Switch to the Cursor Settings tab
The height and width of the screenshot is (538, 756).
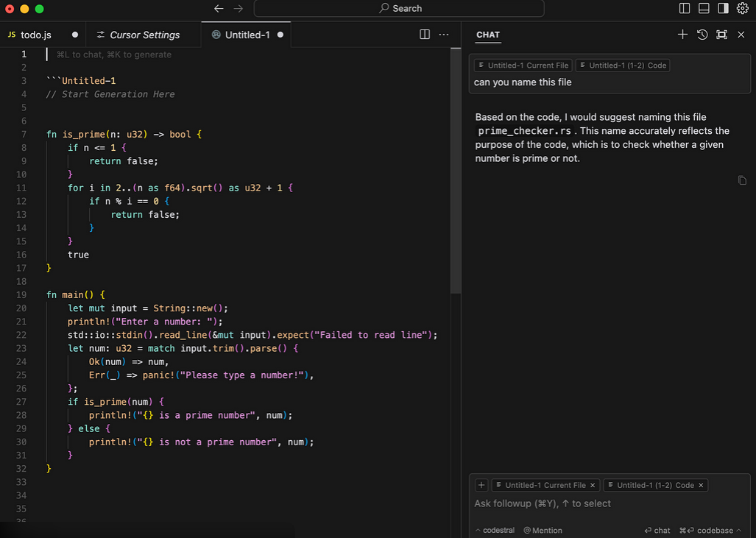point(144,35)
